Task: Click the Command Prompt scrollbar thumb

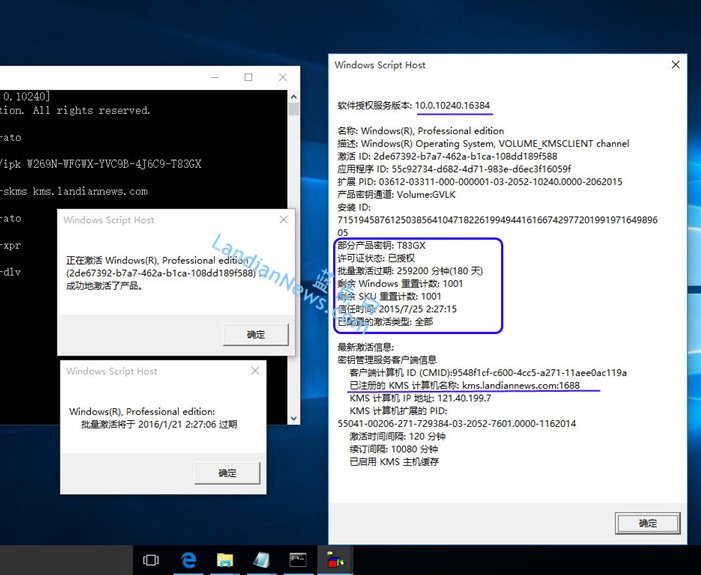Action: coord(294,109)
